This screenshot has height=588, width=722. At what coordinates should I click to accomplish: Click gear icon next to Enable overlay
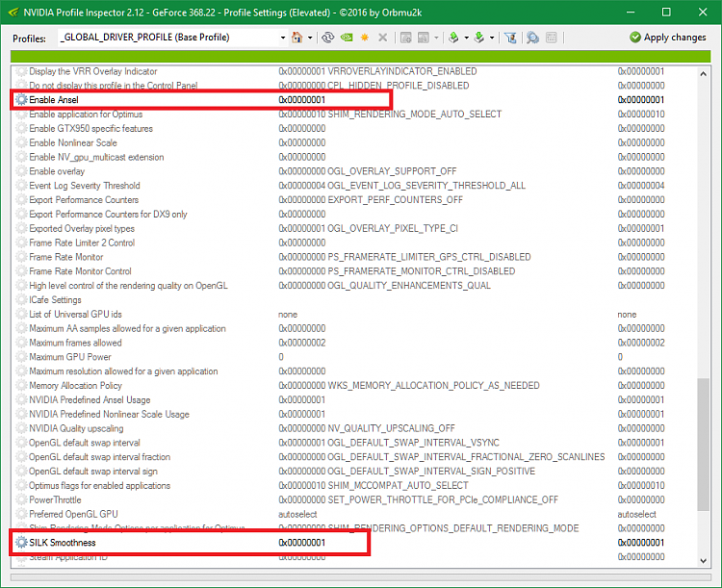pyautogui.click(x=21, y=171)
